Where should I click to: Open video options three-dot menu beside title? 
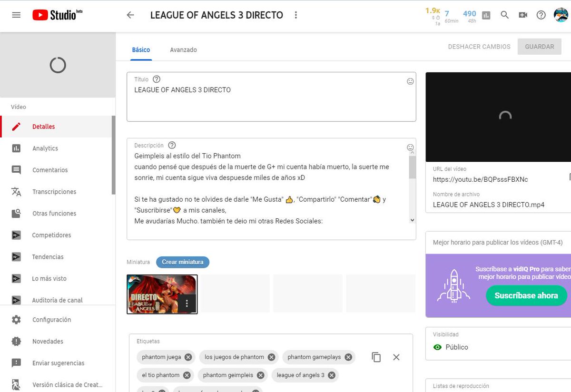tap(296, 15)
